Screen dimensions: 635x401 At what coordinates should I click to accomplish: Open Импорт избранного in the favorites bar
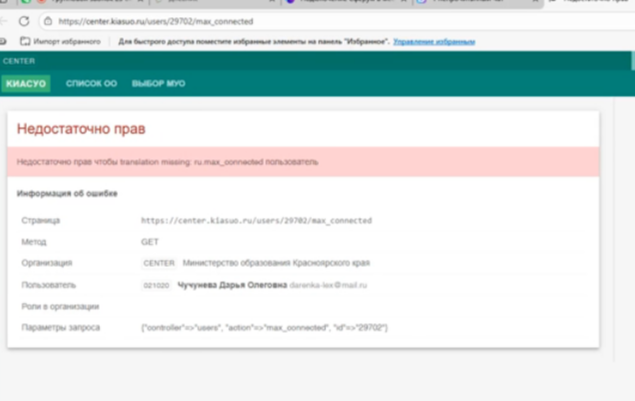(66, 42)
